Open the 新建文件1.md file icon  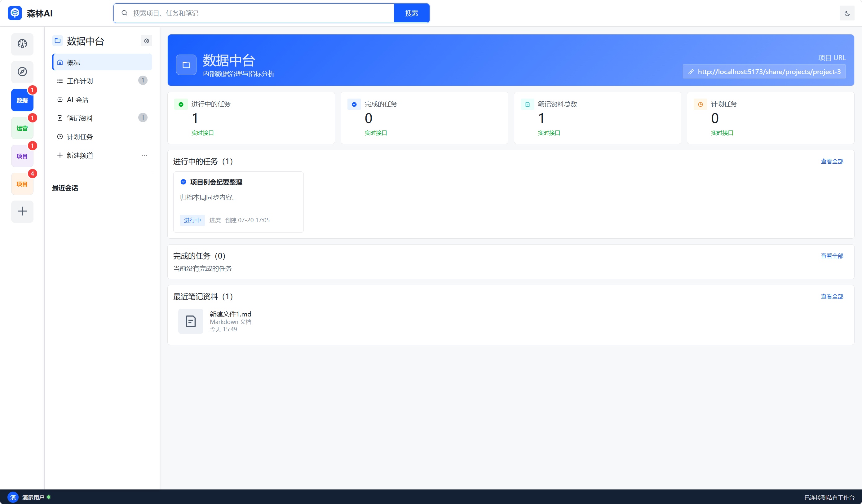coord(191,321)
